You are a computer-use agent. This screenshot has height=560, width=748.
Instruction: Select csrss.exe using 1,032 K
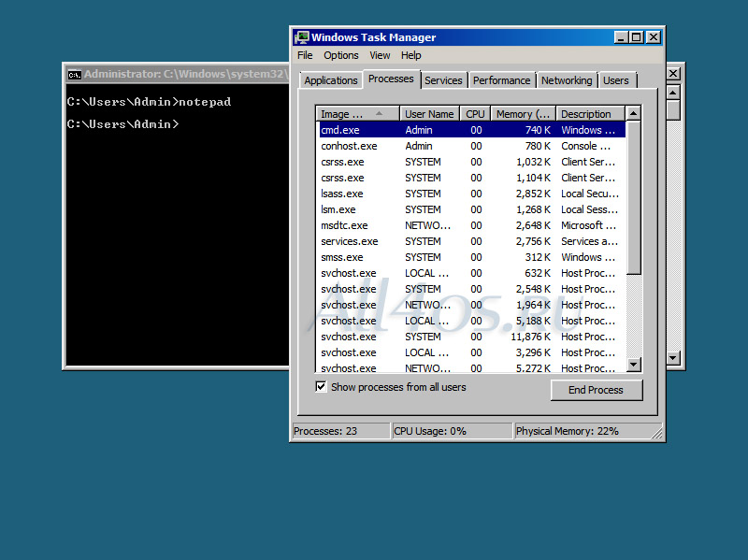click(472, 162)
